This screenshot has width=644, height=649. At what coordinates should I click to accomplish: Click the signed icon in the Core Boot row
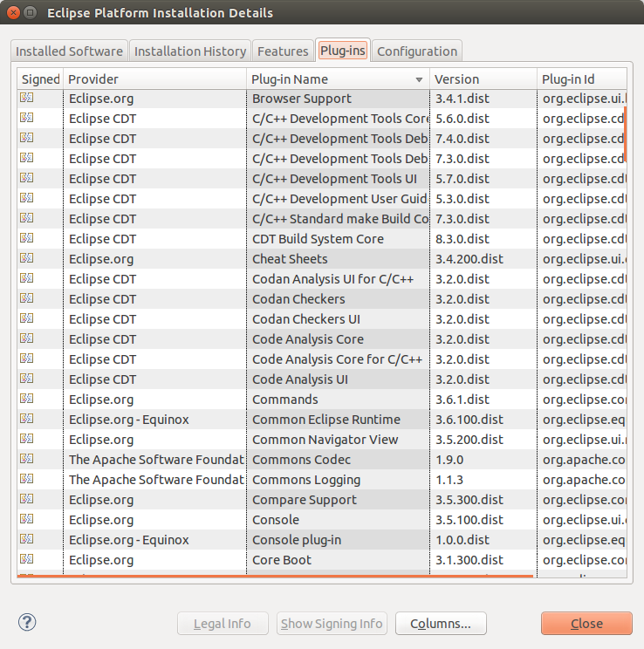(x=26, y=559)
